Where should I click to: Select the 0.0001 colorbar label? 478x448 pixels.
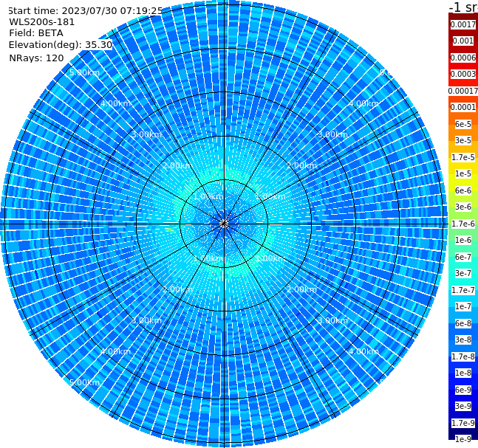coord(463,107)
